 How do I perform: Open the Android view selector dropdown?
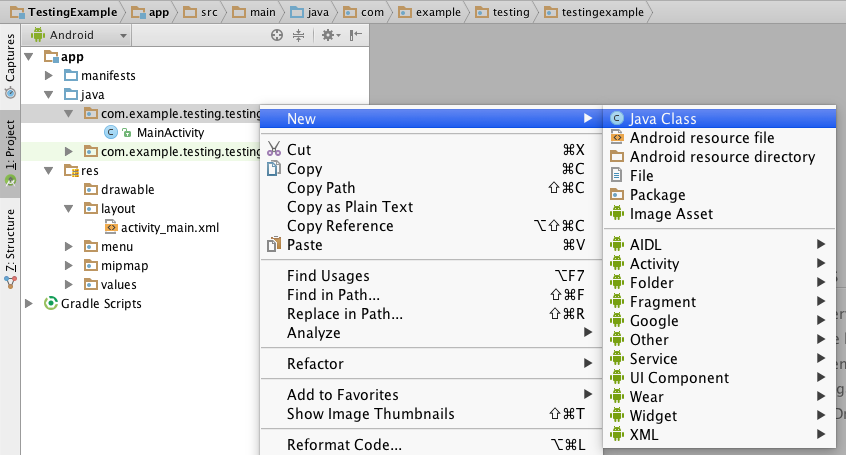coord(80,35)
